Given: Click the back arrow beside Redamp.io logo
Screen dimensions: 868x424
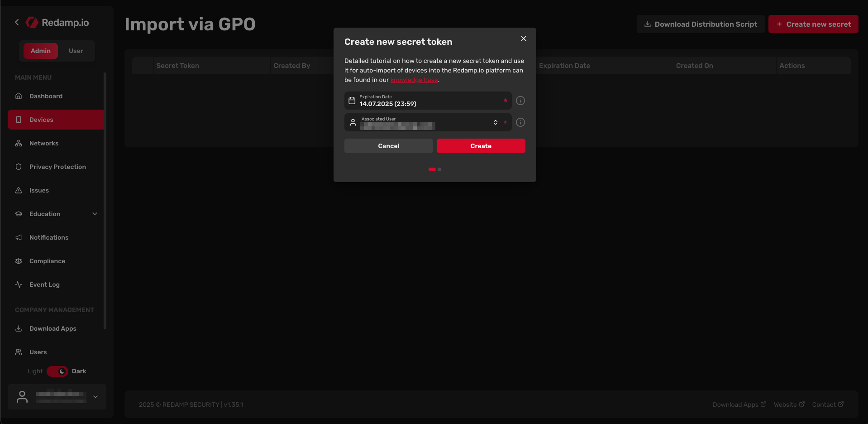Looking at the screenshot, I should pos(17,22).
